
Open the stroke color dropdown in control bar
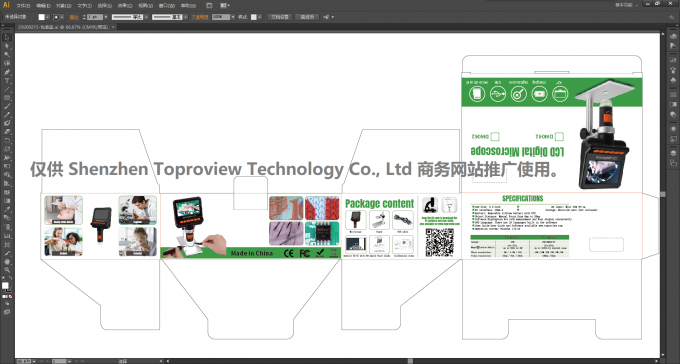62,17
